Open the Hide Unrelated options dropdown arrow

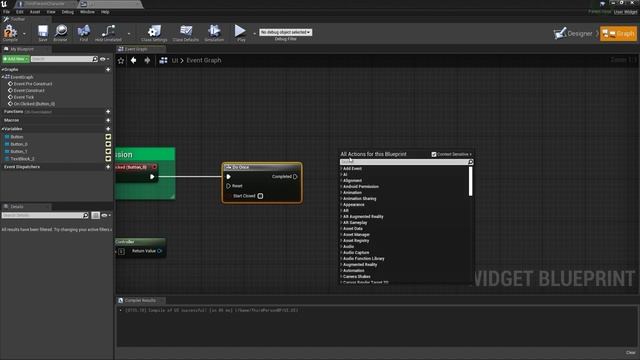click(129, 33)
